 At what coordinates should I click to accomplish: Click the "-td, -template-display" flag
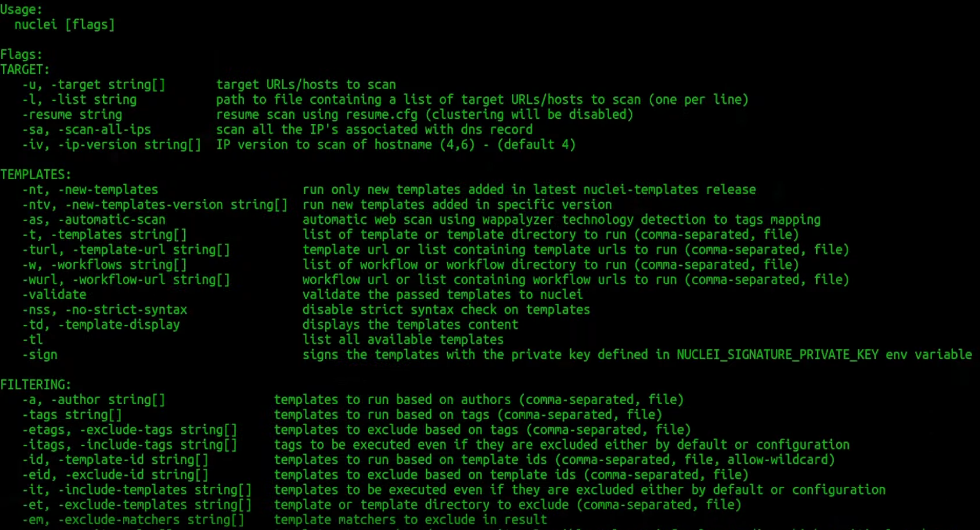click(101, 325)
